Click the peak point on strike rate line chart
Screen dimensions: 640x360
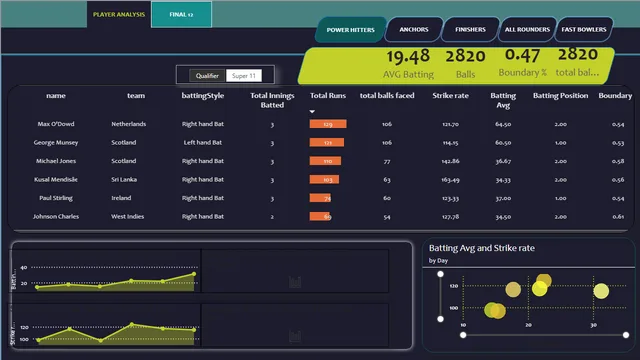pos(131,324)
